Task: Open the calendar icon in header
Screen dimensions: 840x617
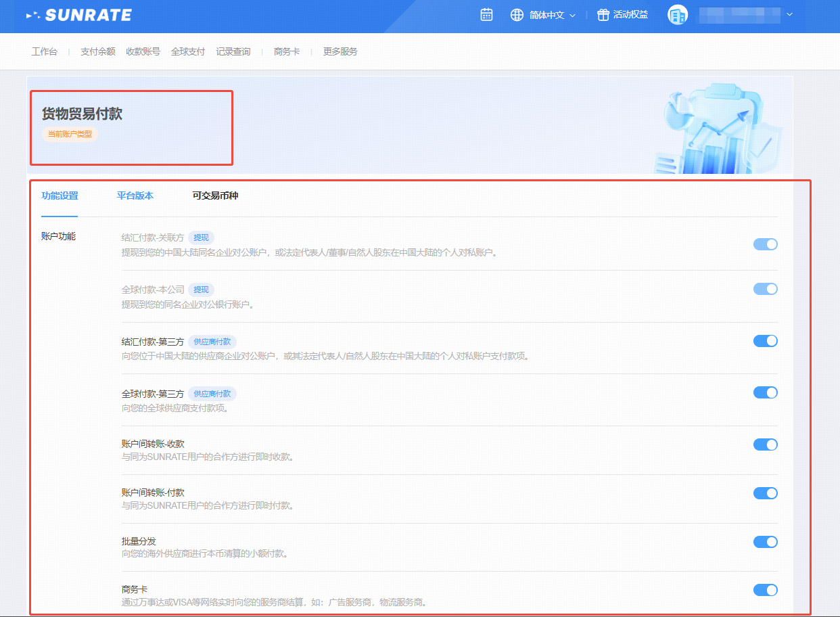Action: pyautogui.click(x=486, y=15)
